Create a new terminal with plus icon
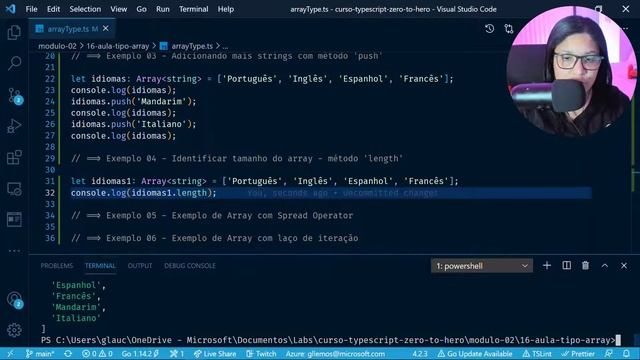Viewport: 640px width, 360px height. pyautogui.click(x=547, y=266)
